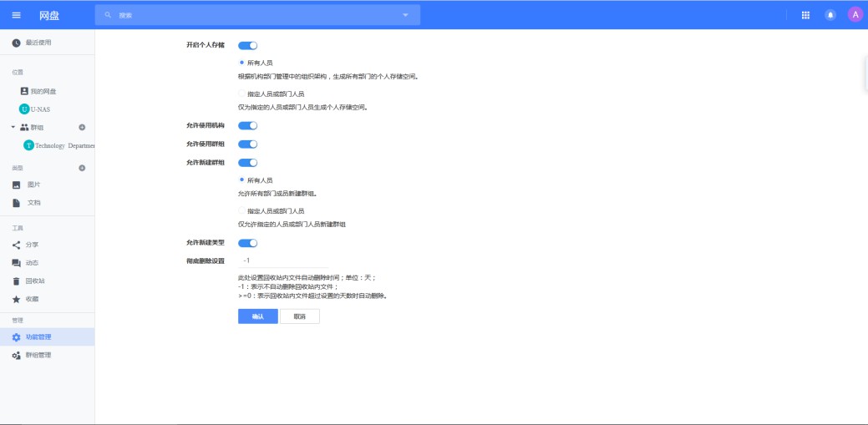Click the clock icon beside 最近使用
The width and height of the screenshot is (868, 425).
tap(16, 43)
